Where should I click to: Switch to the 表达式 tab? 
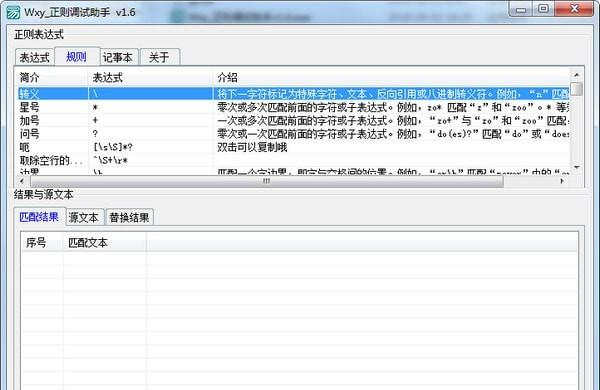(x=34, y=57)
